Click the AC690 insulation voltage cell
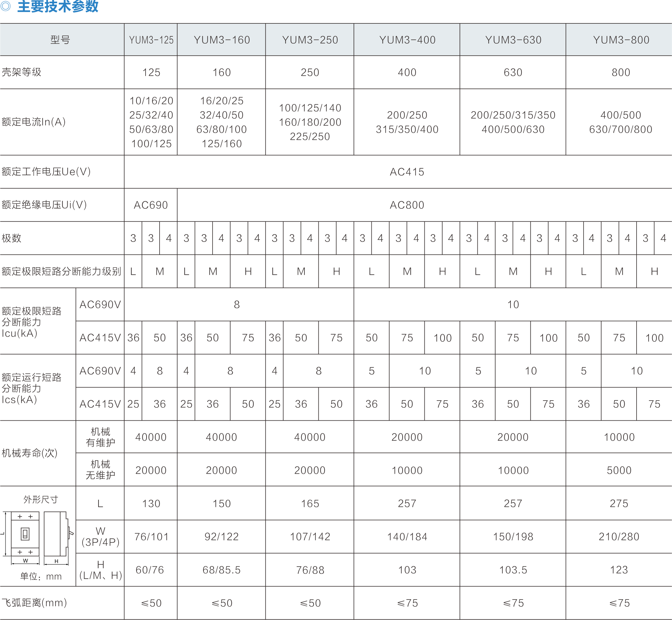 click(x=151, y=205)
